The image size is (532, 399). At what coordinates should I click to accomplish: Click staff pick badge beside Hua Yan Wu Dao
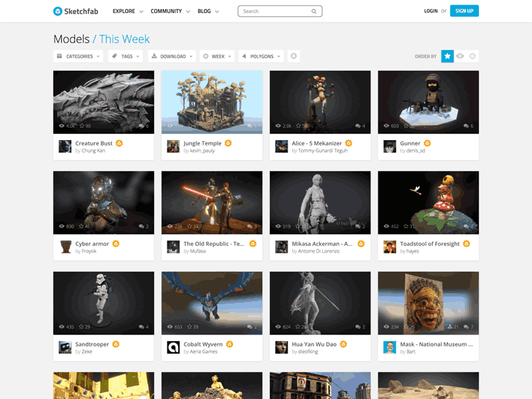coord(344,344)
